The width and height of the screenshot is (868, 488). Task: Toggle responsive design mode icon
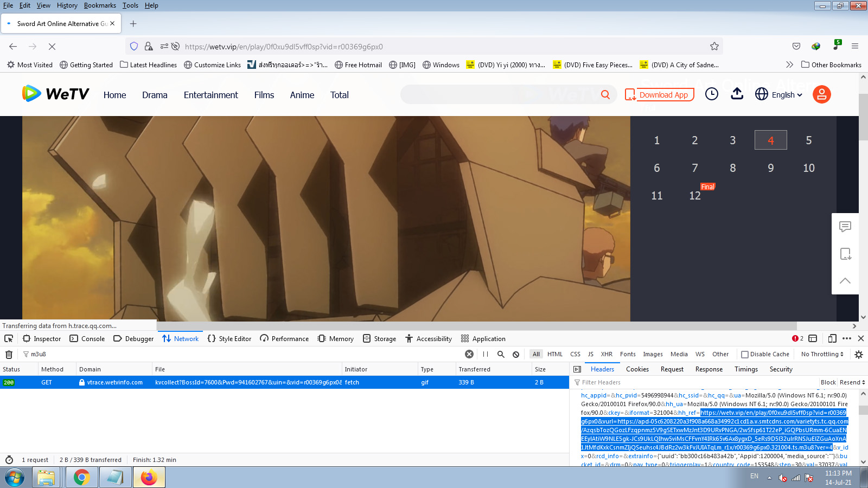click(832, 338)
